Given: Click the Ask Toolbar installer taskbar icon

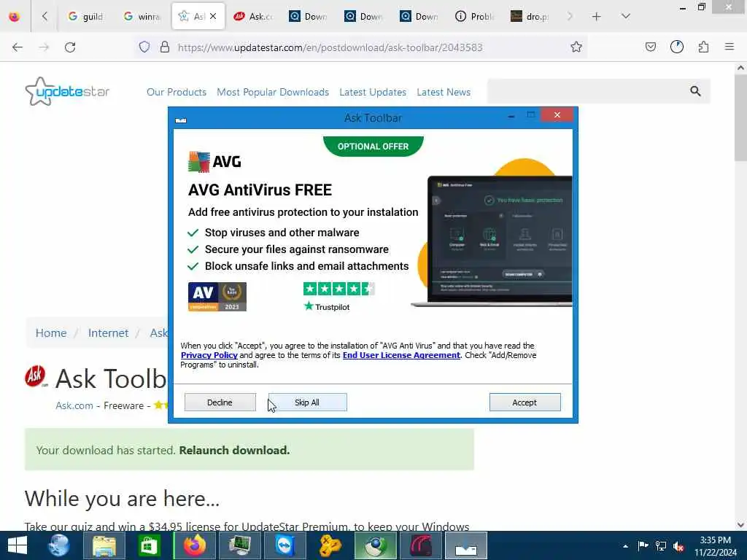Looking at the screenshot, I should (466, 545).
